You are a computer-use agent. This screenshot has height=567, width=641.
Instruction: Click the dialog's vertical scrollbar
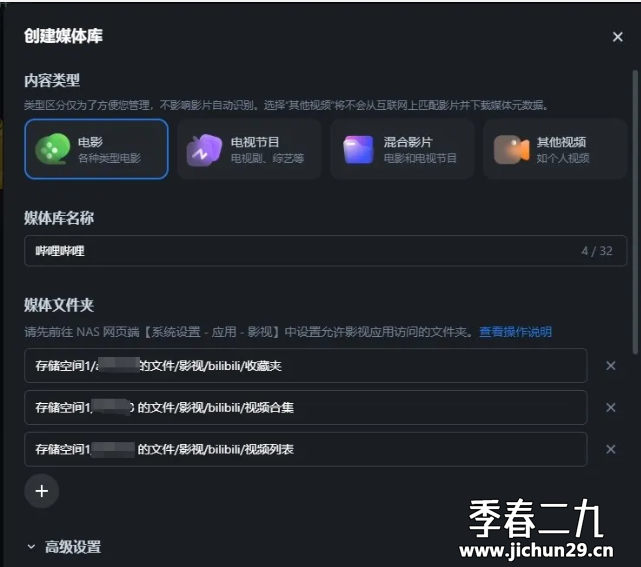point(635,212)
